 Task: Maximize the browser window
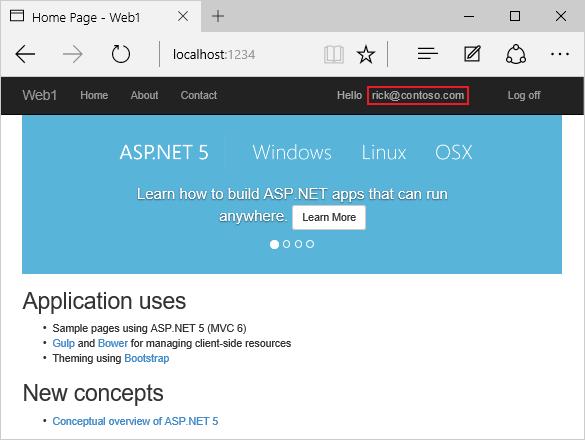click(515, 16)
